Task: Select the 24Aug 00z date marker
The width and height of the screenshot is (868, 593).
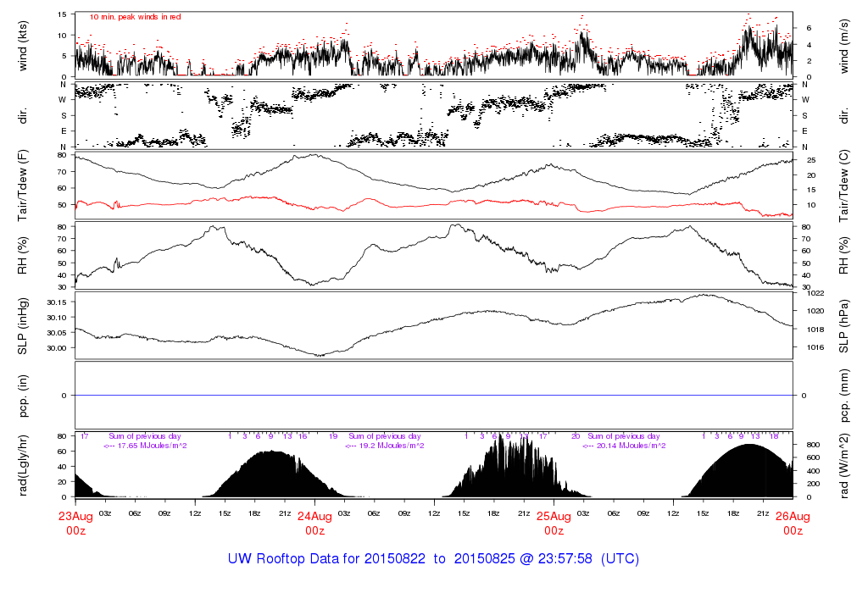Action: click(x=314, y=523)
